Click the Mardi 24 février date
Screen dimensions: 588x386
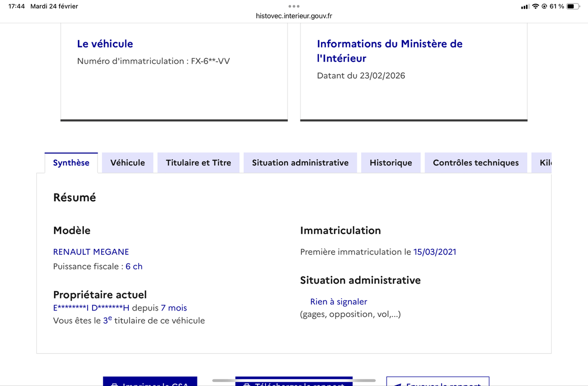coord(54,6)
